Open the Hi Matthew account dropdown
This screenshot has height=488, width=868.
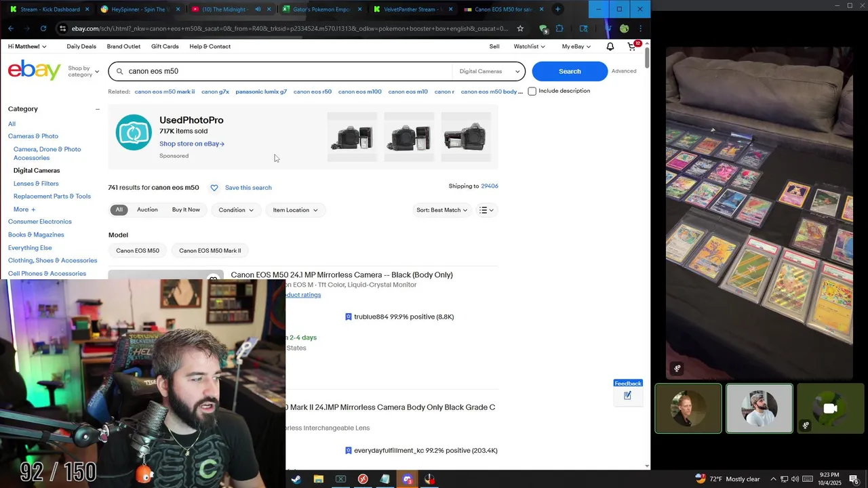(x=27, y=46)
